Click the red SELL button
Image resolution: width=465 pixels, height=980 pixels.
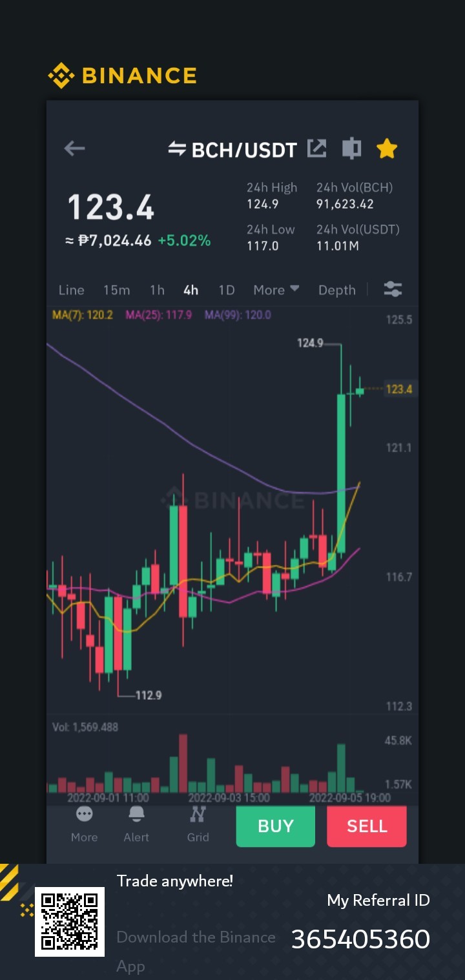tap(367, 826)
